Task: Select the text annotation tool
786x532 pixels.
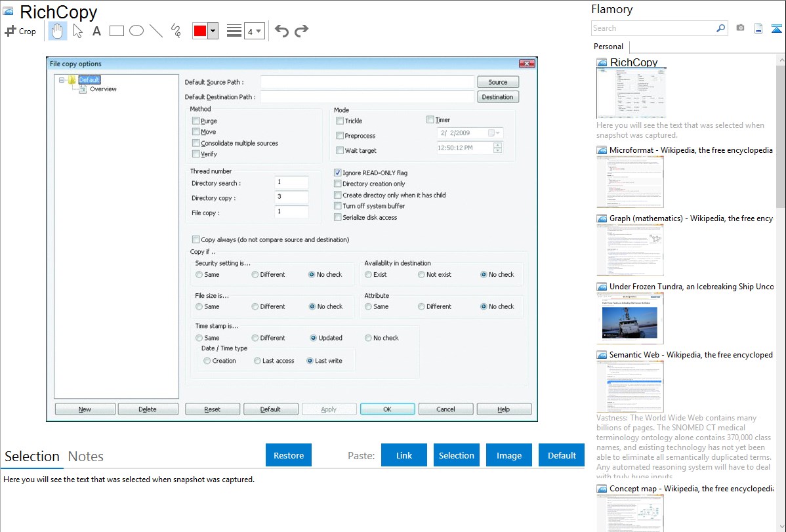Action: click(x=96, y=31)
